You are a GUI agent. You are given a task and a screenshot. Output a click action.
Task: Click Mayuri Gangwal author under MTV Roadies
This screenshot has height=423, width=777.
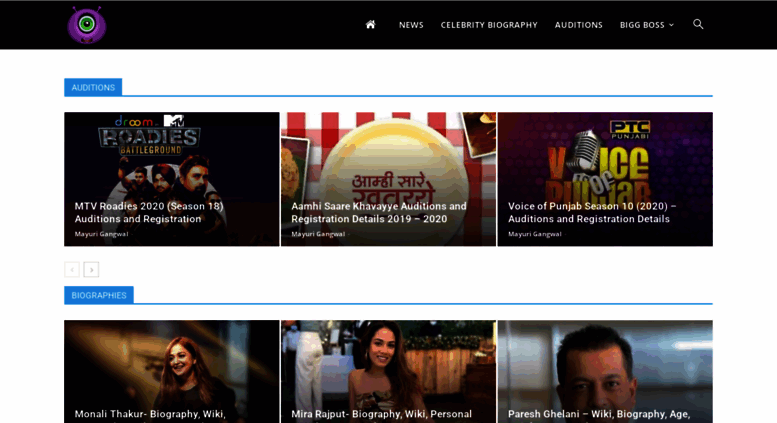pyautogui.click(x=101, y=234)
